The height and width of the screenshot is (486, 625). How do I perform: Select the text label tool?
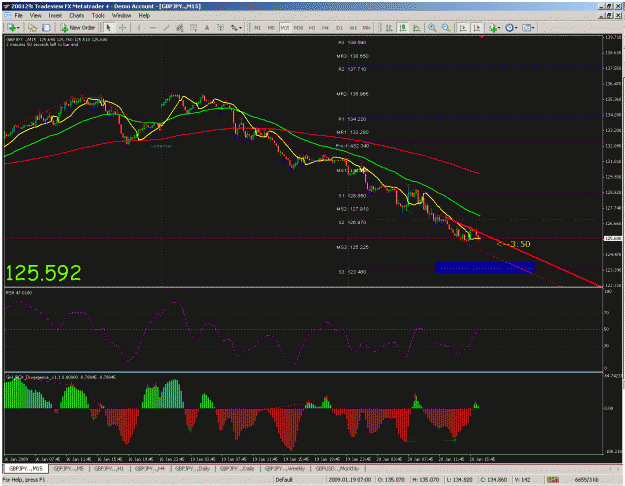click(220, 28)
